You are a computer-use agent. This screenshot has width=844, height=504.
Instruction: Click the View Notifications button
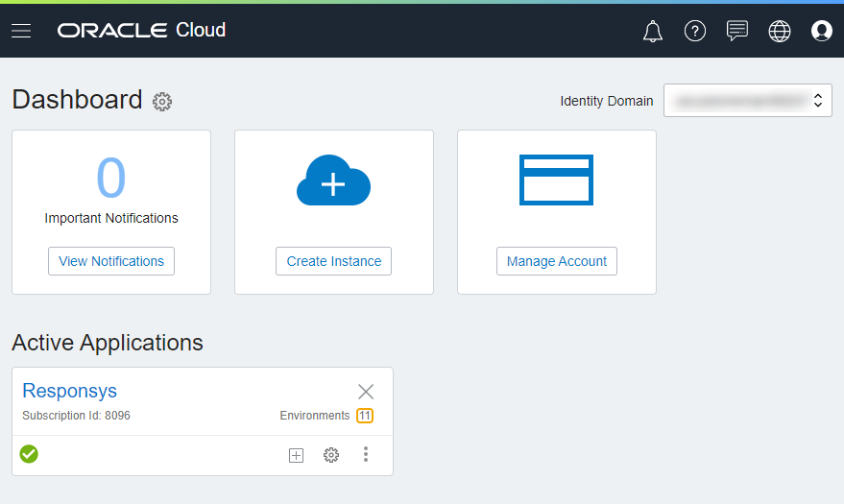point(111,261)
